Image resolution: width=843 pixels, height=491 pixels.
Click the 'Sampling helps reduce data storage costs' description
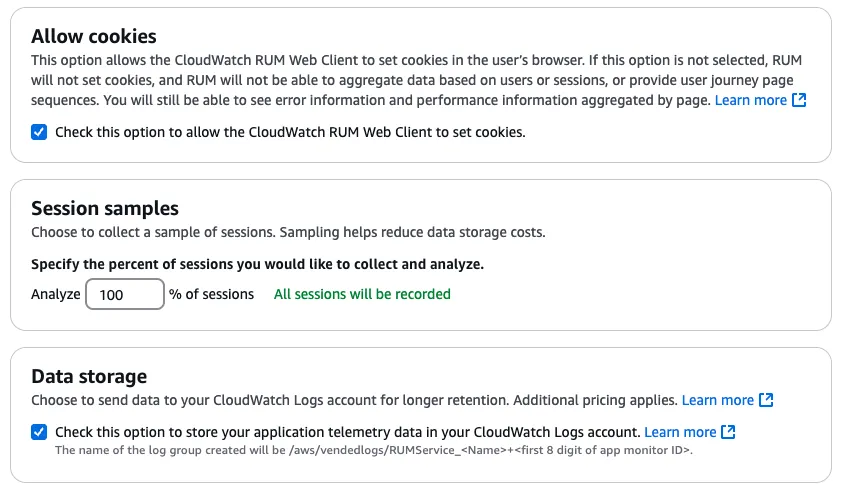coord(412,232)
